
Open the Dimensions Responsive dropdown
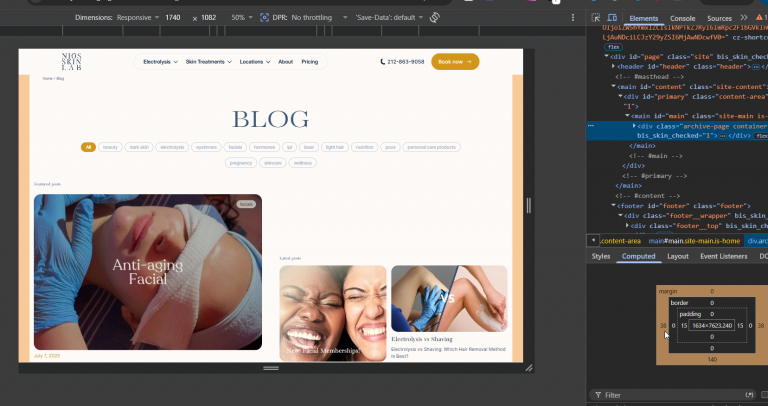coord(138,18)
